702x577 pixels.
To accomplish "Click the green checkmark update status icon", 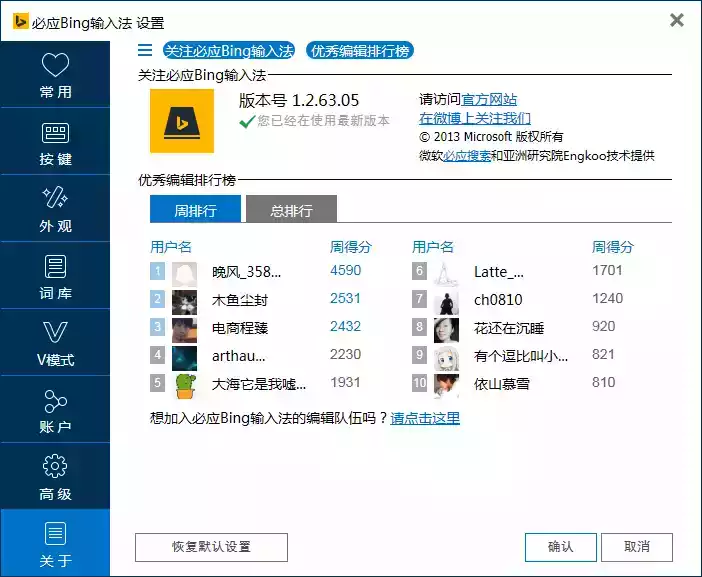I will [x=247, y=121].
